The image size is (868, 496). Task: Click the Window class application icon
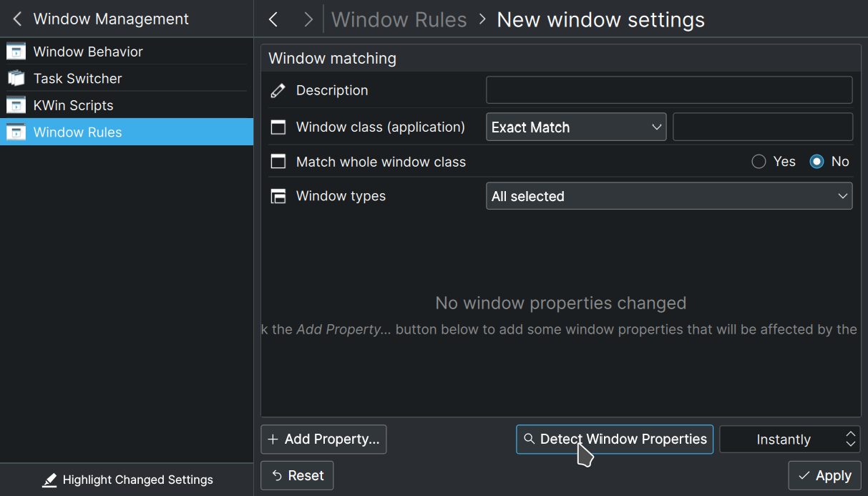tap(278, 127)
